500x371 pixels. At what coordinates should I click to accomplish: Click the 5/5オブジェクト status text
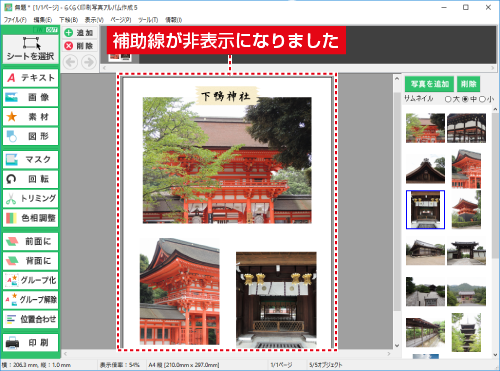pyautogui.click(x=325, y=365)
